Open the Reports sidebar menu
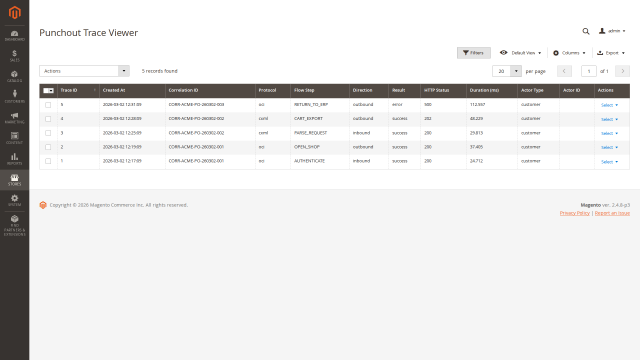The width and height of the screenshot is (640, 360). [15, 159]
